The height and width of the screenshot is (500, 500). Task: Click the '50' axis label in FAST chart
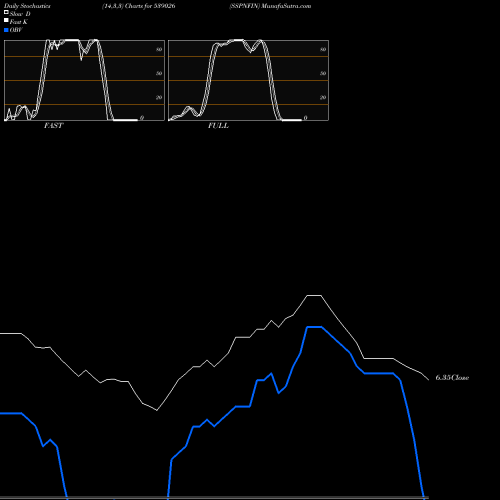(x=159, y=73)
